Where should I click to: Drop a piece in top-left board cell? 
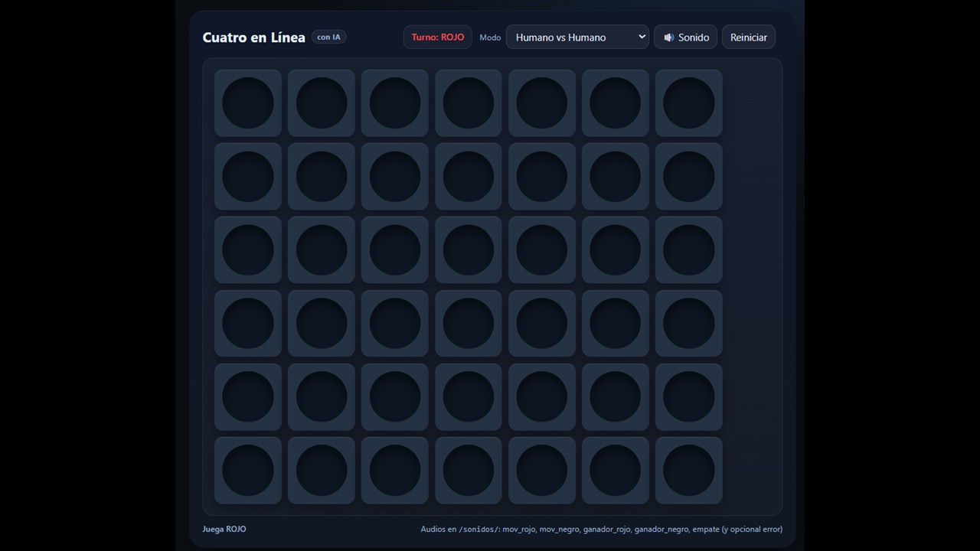click(x=248, y=103)
